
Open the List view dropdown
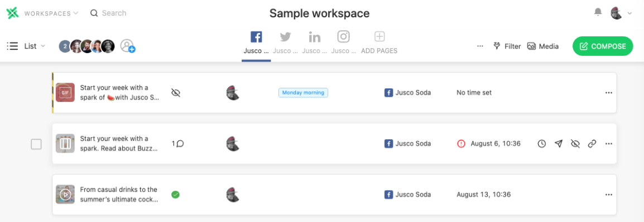[x=26, y=46]
